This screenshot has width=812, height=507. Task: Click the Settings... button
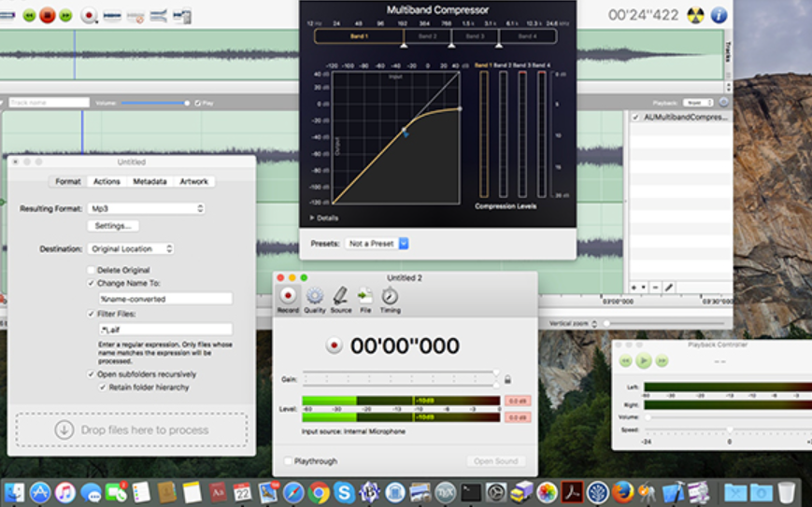(113, 226)
